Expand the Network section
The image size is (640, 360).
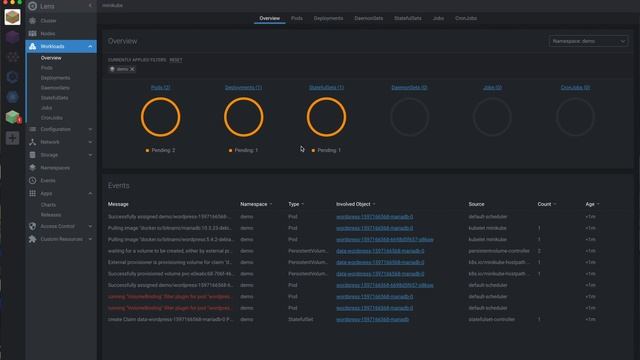click(x=61, y=142)
